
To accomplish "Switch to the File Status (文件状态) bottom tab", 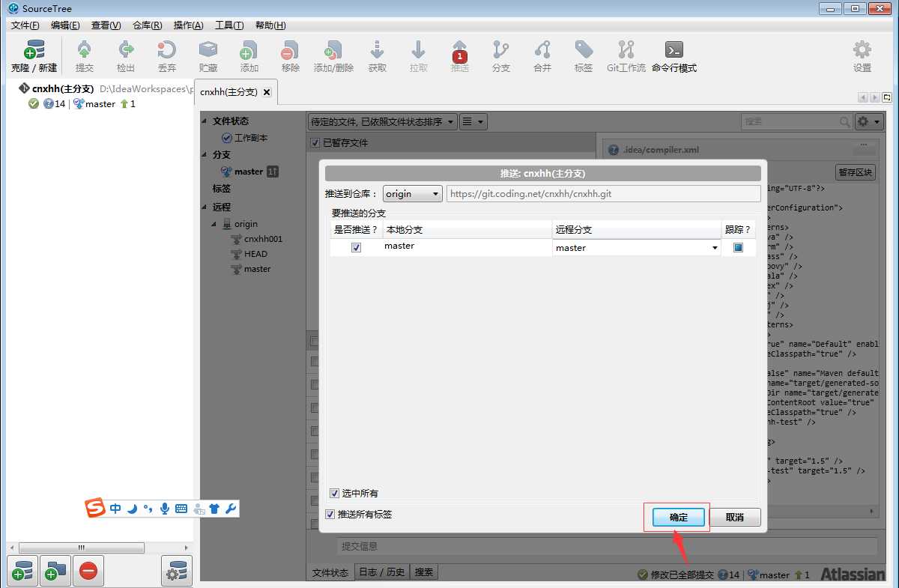I will point(330,572).
